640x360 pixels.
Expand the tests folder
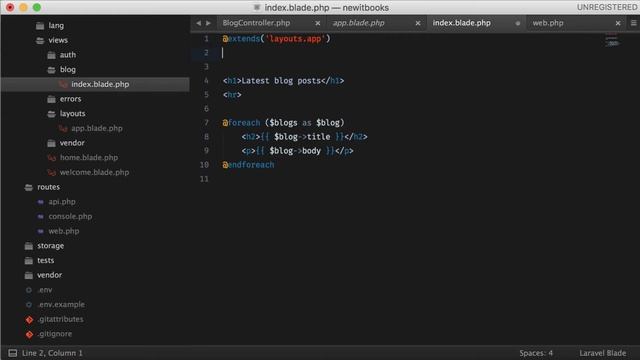[45, 260]
